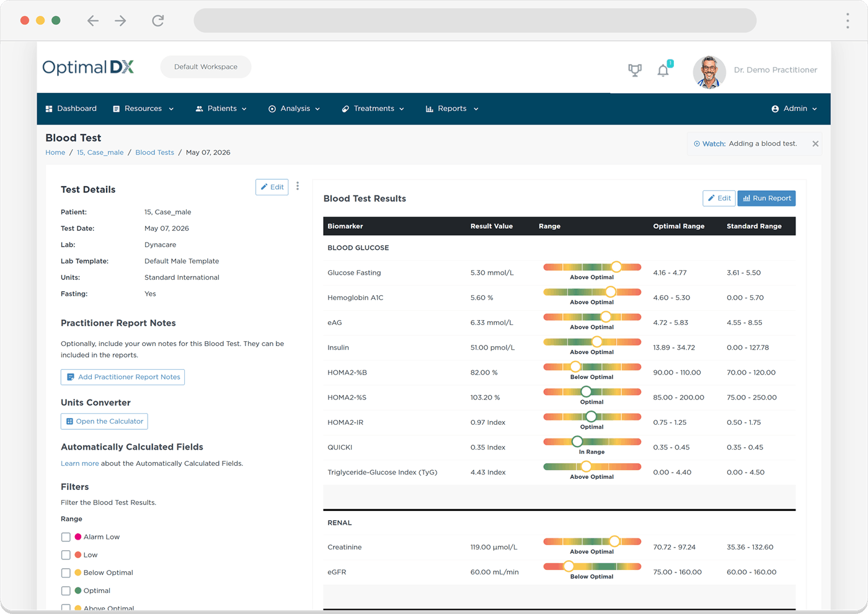Go back with browser back arrow
This screenshot has width=868, height=614.
[93, 20]
